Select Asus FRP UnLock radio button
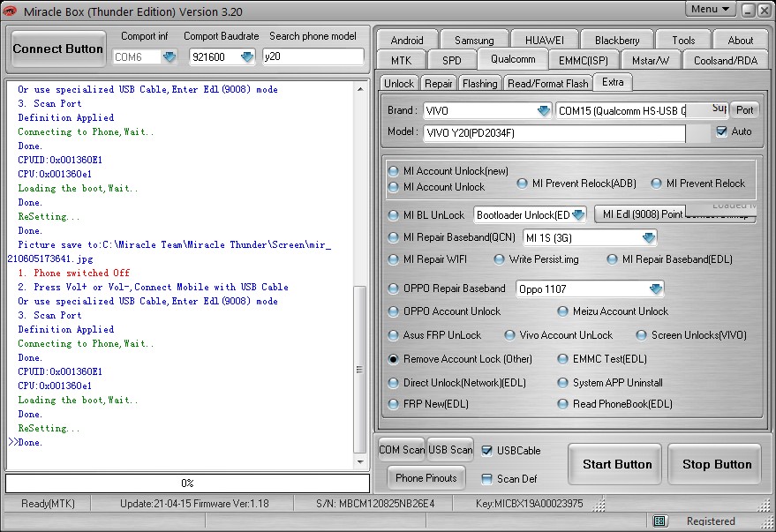Screen dimensions: 776x532 click(x=394, y=335)
